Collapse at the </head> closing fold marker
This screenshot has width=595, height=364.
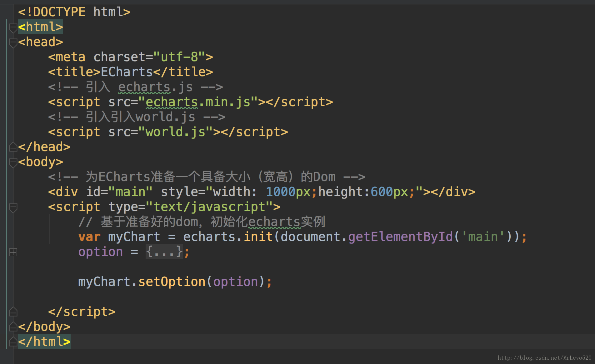pos(13,147)
